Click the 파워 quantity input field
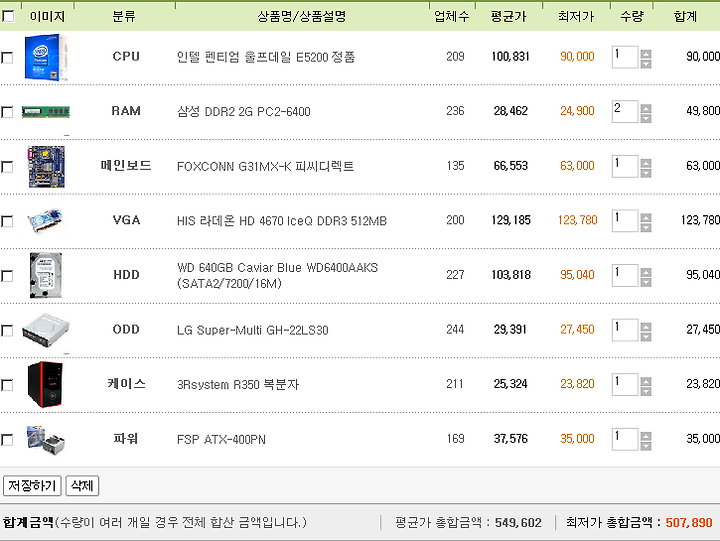The image size is (720, 541). [x=625, y=440]
